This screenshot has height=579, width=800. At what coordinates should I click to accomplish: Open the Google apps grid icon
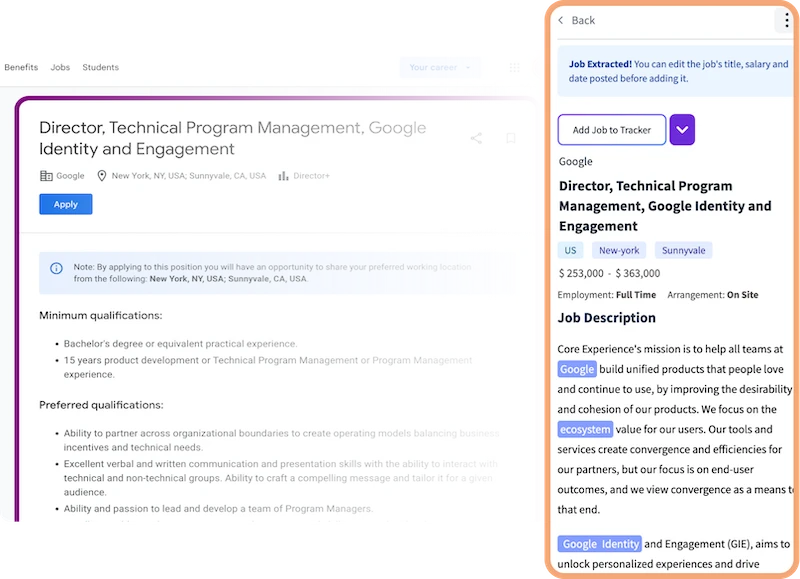coord(514,67)
